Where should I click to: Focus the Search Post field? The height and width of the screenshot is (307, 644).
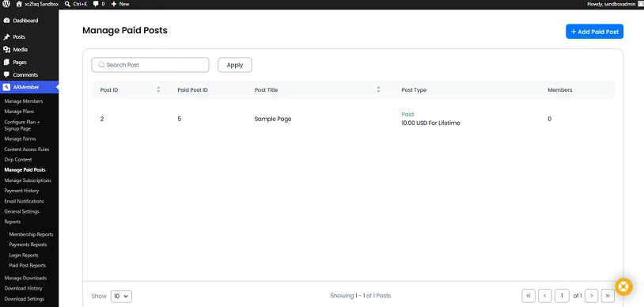coord(150,65)
